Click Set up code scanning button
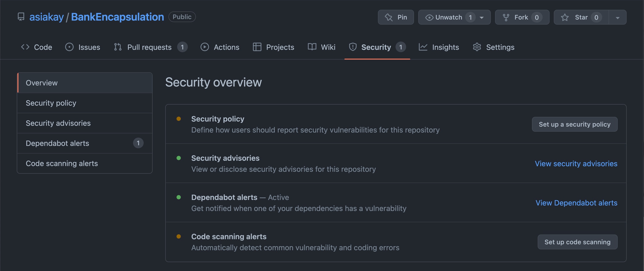Image resolution: width=644 pixels, height=271 pixels. point(577,242)
